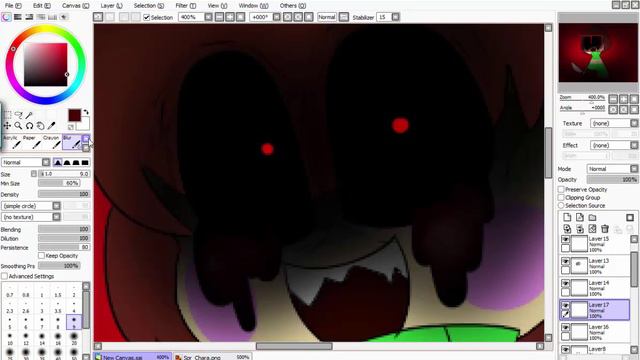Create a new linework layer
The width and height of the screenshot is (640, 360).
point(580,218)
